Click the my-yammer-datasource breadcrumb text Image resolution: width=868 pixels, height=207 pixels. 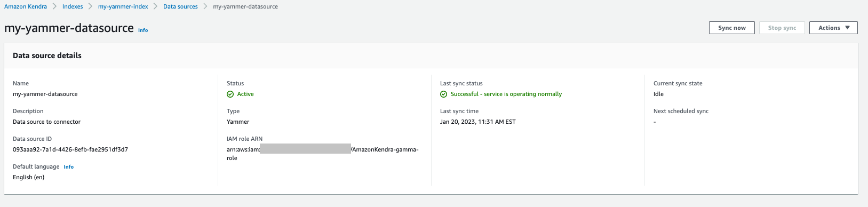point(245,6)
